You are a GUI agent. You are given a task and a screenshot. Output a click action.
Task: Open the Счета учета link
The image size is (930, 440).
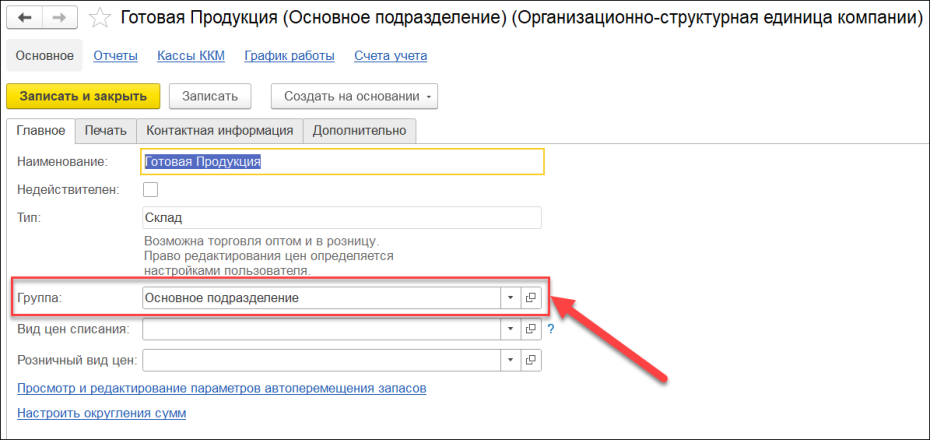click(391, 56)
